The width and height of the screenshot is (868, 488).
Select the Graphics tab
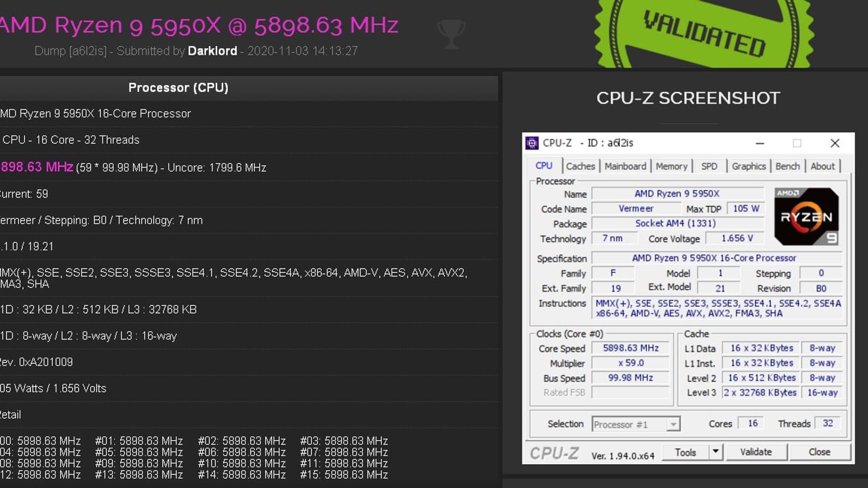[749, 166]
